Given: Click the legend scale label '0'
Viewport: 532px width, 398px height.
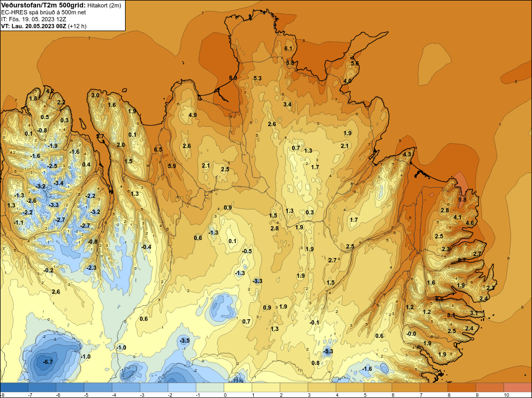Looking at the screenshot, I should point(225,395).
